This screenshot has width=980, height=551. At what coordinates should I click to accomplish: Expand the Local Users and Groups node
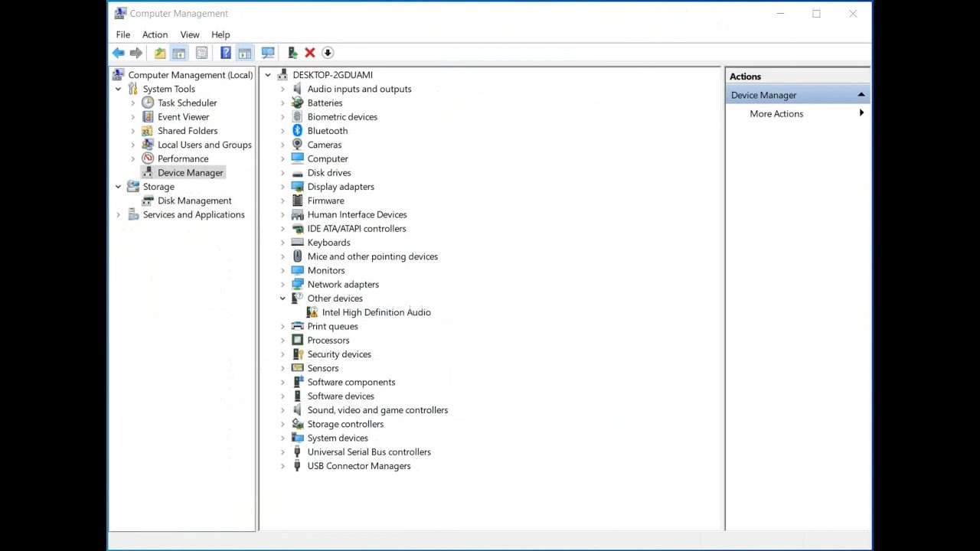[x=132, y=145]
